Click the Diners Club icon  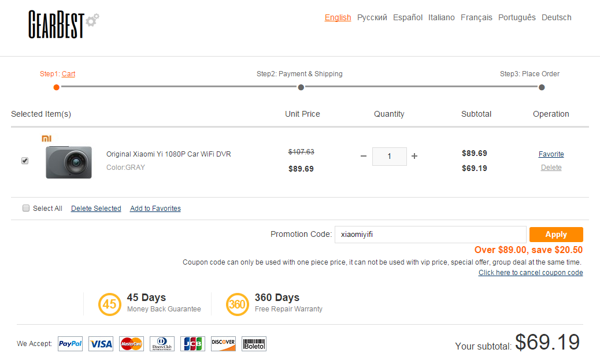162,344
